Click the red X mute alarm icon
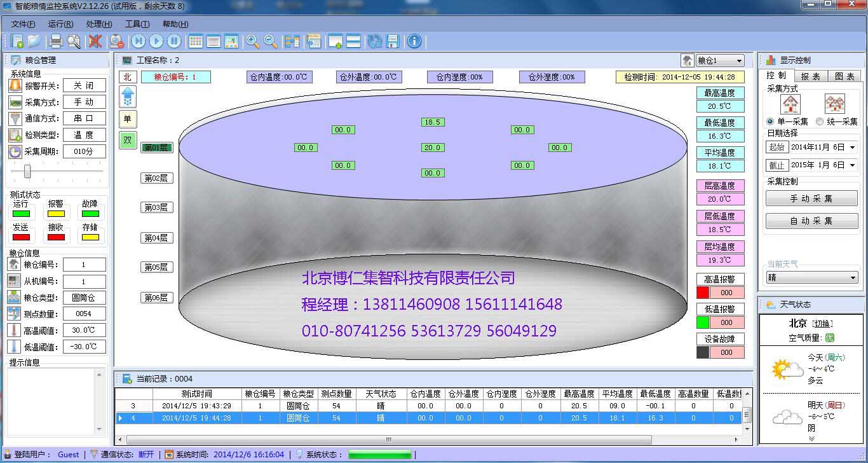 [x=95, y=41]
